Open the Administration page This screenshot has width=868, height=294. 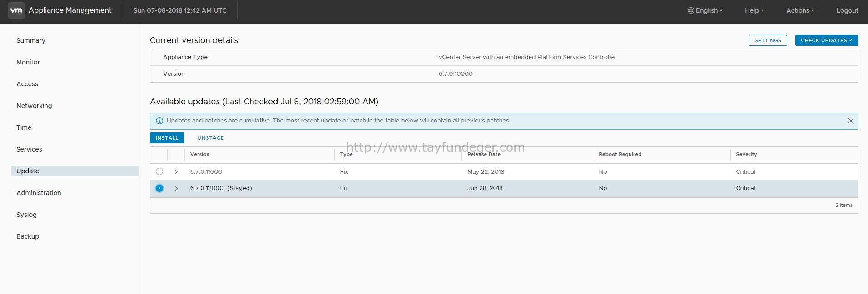(x=39, y=193)
